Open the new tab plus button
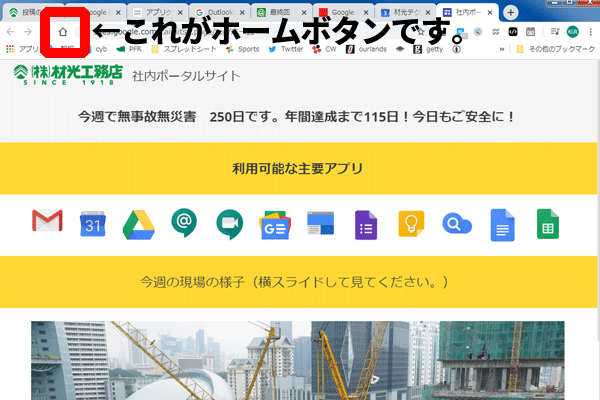This screenshot has width=600, height=400. pos(510,13)
